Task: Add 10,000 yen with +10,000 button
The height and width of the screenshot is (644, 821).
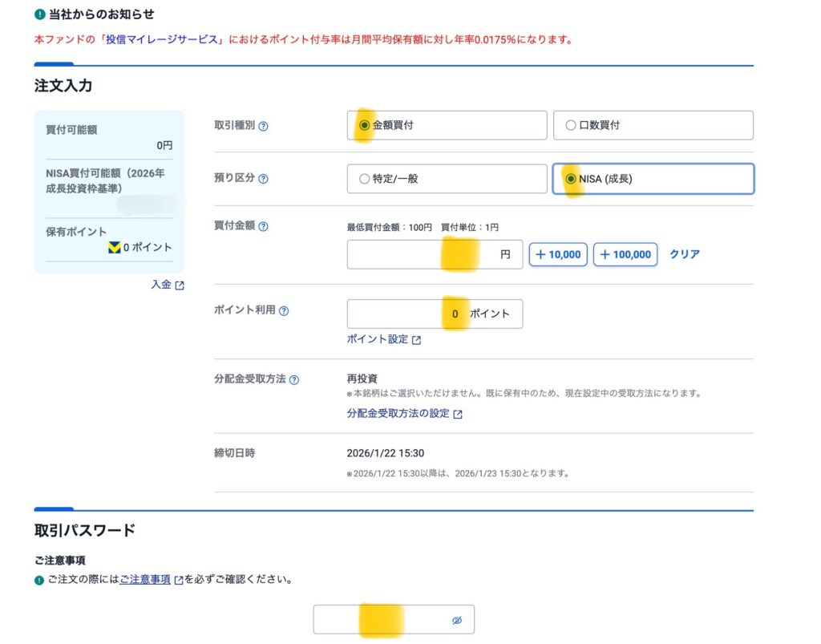Action: click(558, 254)
